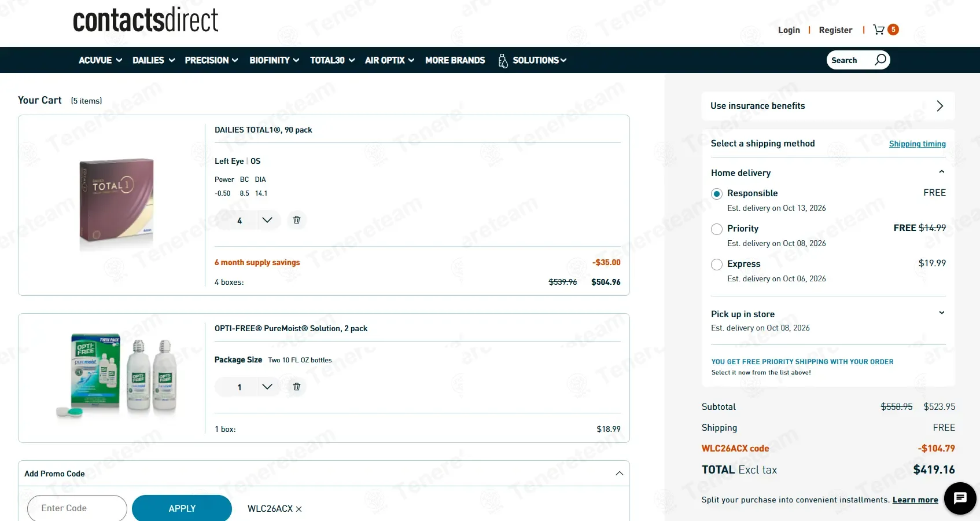The width and height of the screenshot is (980, 521).
Task: Click the solutions bottle icon in navbar
Action: [x=503, y=60]
